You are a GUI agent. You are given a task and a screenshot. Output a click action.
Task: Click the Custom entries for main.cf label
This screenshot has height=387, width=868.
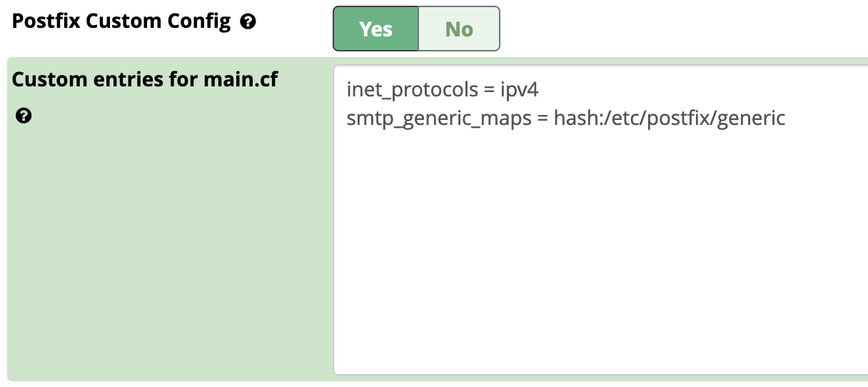pos(145,79)
